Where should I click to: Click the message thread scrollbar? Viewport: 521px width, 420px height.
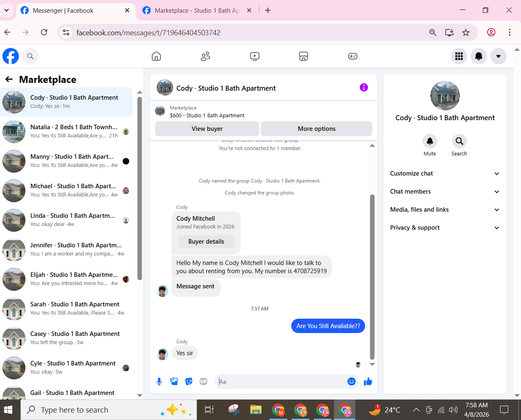372,277
